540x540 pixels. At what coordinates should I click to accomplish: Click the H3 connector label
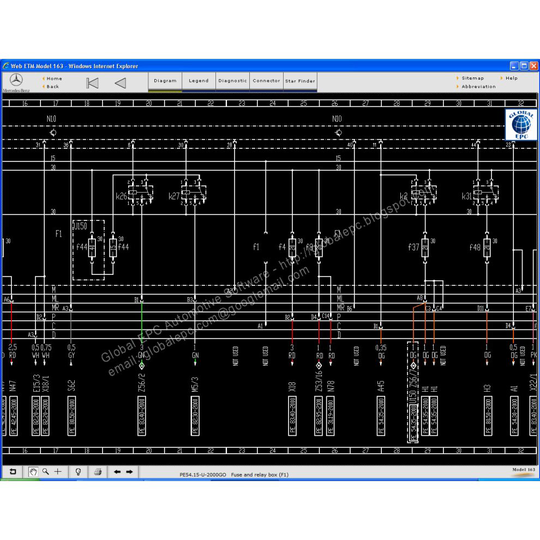click(487, 388)
